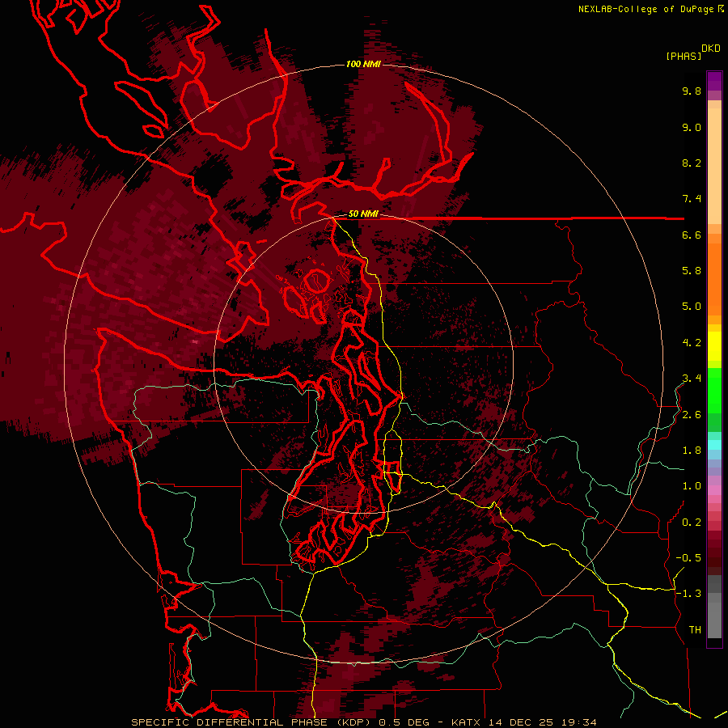Image resolution: width=728 pixels, height=728 pixels.
Task: Click the 9.0 value on color scale
Action: [692, 127]
